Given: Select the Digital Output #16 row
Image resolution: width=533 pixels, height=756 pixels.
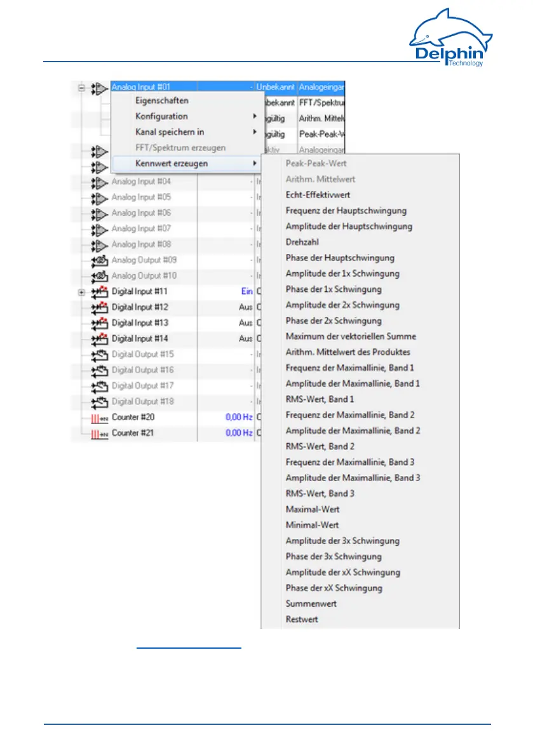Looking at the screenshot, I should point(166,370).
